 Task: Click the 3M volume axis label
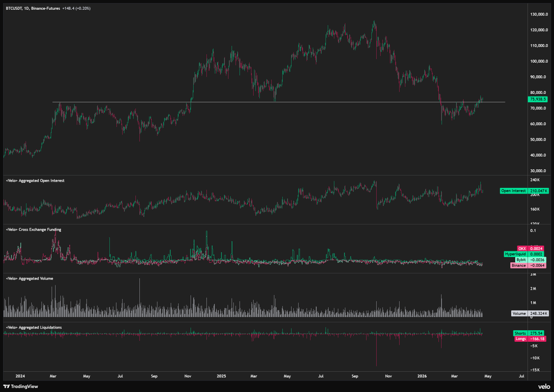click(533, 274)
